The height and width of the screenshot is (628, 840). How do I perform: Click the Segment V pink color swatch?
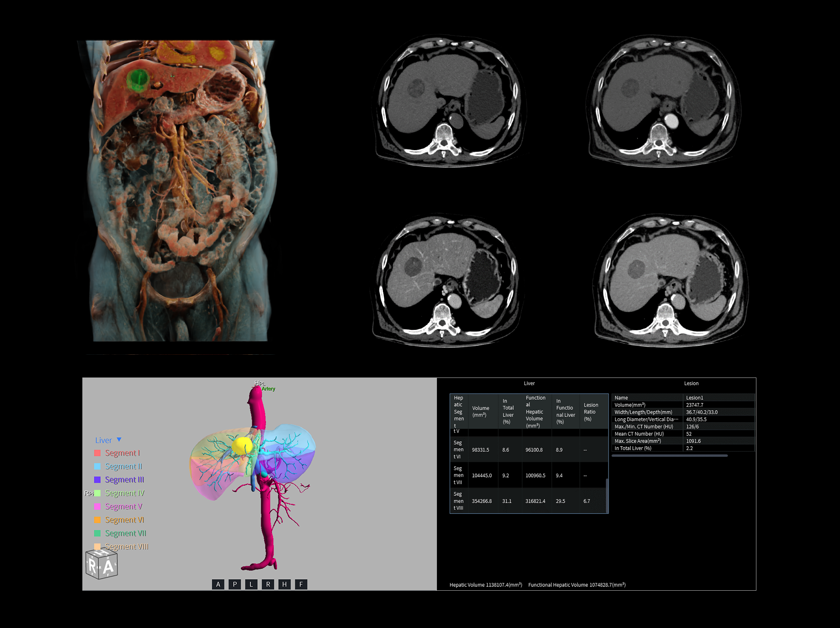click(97, 507)
